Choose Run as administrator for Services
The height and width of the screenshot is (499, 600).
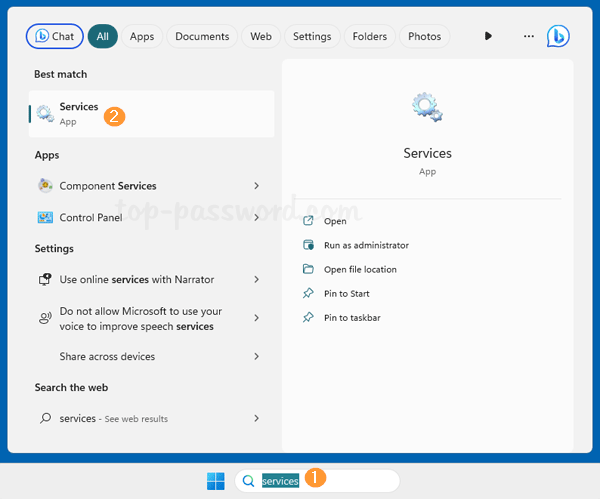click(x=365, y=245)
